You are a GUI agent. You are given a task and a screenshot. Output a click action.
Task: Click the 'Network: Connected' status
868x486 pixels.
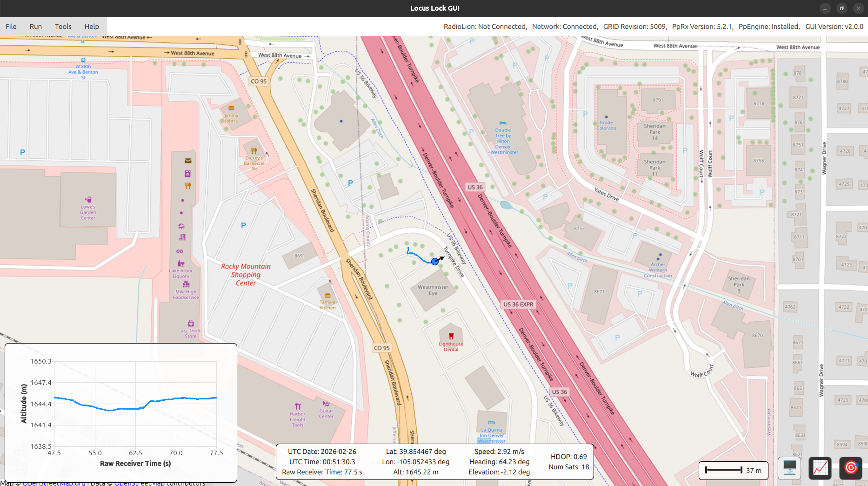[x=565, y=27]
